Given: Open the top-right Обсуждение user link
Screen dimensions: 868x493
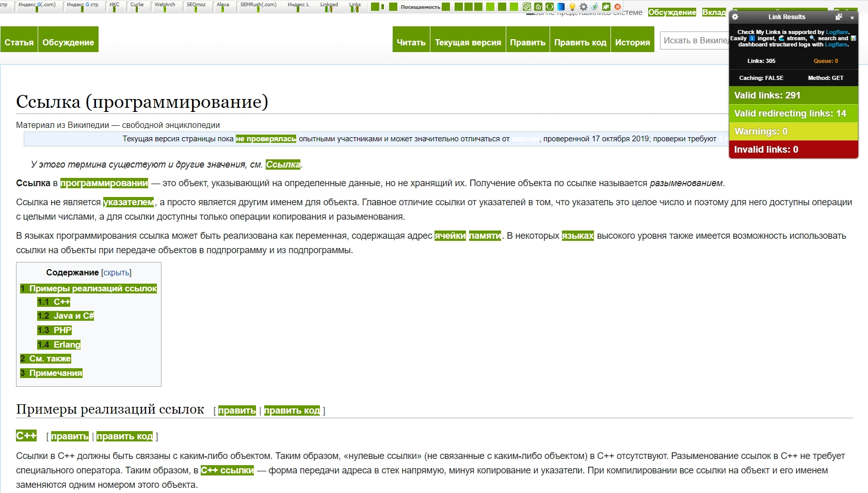Looking at the screenshot, I should (672, 12).
